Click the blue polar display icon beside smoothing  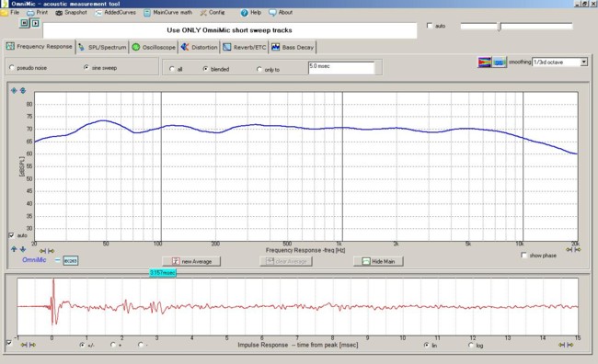(500, 62)
